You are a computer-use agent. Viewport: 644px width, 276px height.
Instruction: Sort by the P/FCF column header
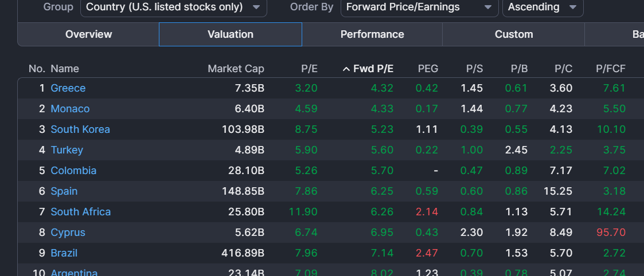click(611, 69)
